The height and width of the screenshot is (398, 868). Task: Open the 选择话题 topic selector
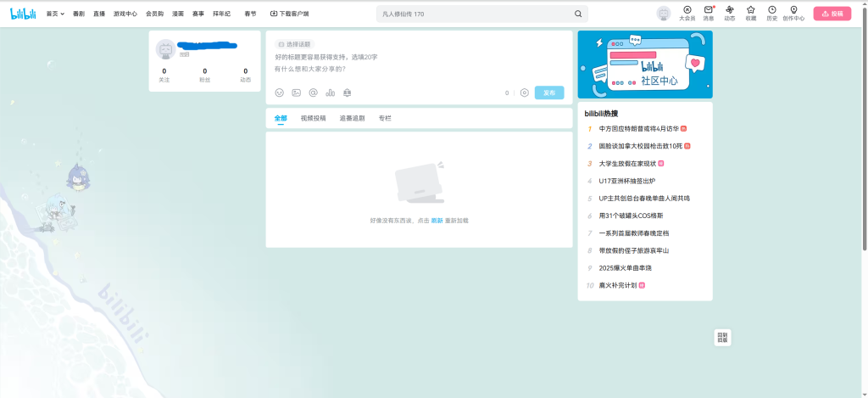pos(294,44)
